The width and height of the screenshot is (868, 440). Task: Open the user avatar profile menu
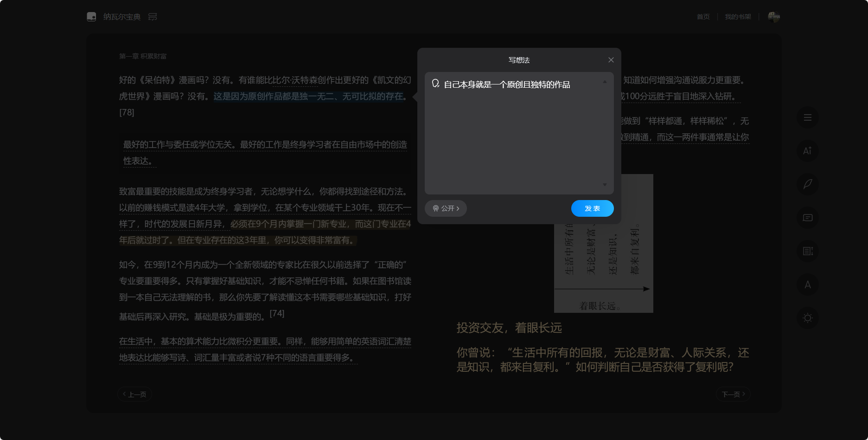point(773,17)
